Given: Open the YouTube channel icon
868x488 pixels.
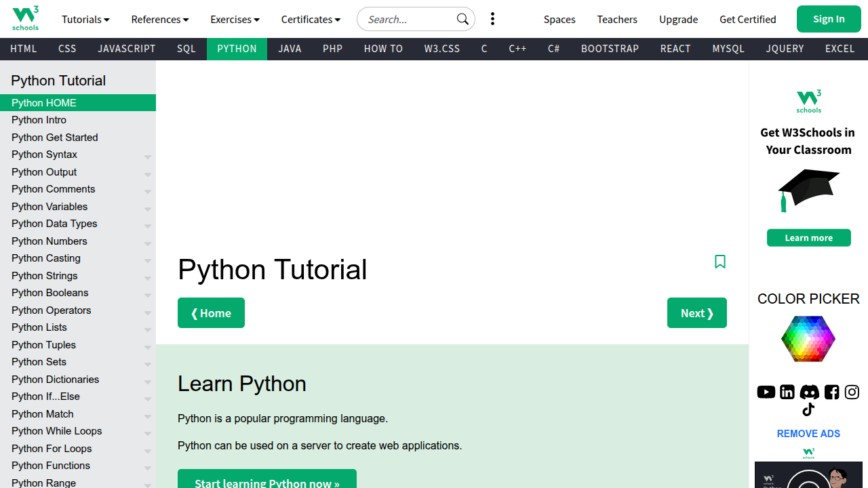Looking at the screenshot, I should pyautogui.click(x=766, y=392).
